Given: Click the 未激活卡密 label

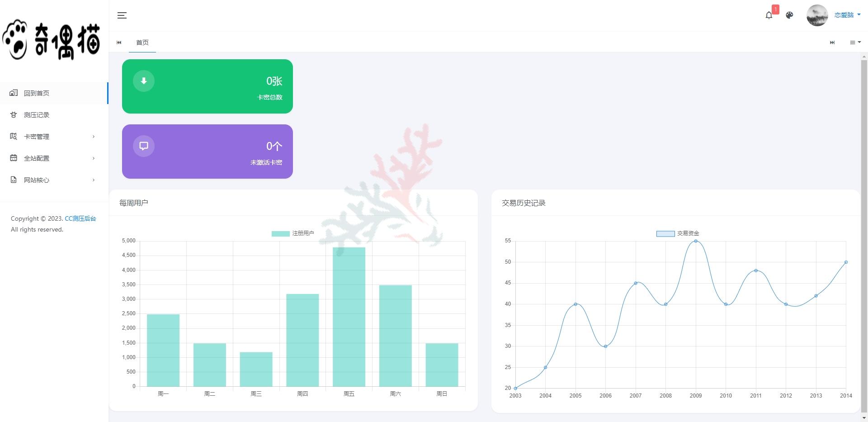Looking at the screenshot, I should 266,162.
